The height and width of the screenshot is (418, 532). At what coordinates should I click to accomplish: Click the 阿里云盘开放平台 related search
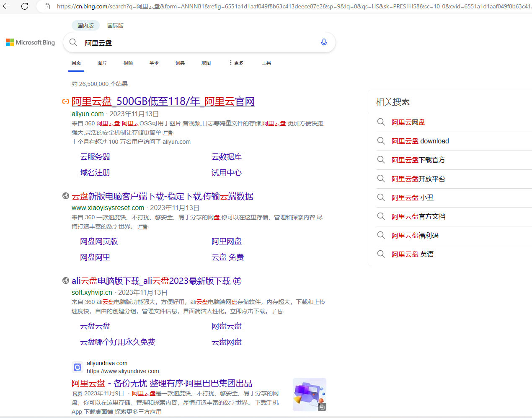(418, 179)
